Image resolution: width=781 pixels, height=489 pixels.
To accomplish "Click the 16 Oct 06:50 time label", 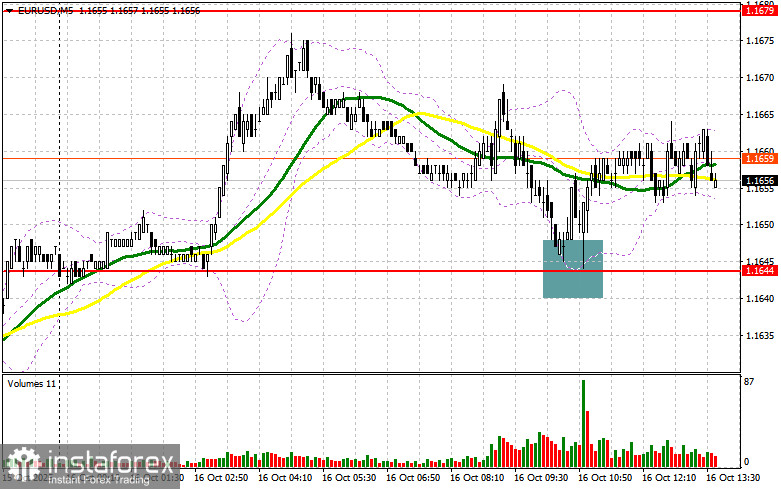I will point(413,478).
